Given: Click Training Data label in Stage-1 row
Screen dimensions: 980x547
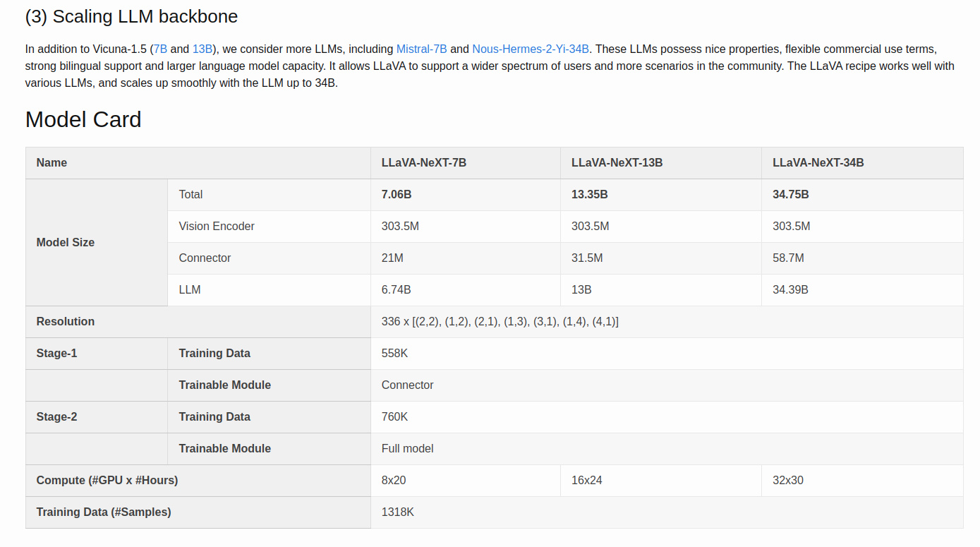Looking at the screenshot, I should pos(214,353).
